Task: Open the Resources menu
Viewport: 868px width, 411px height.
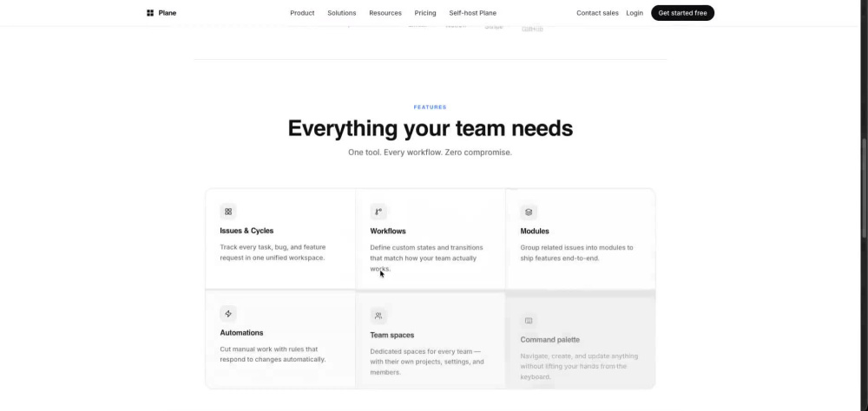Action: pos(385,13)
